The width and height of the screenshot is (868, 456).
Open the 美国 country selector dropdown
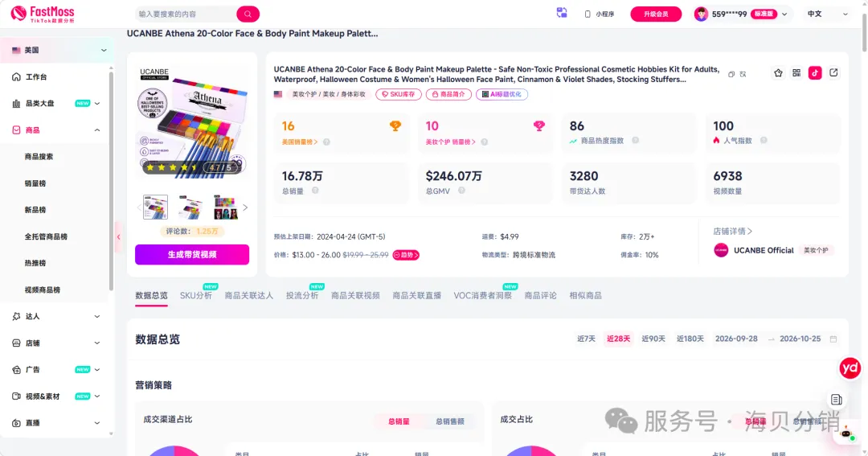coord(58,51)
